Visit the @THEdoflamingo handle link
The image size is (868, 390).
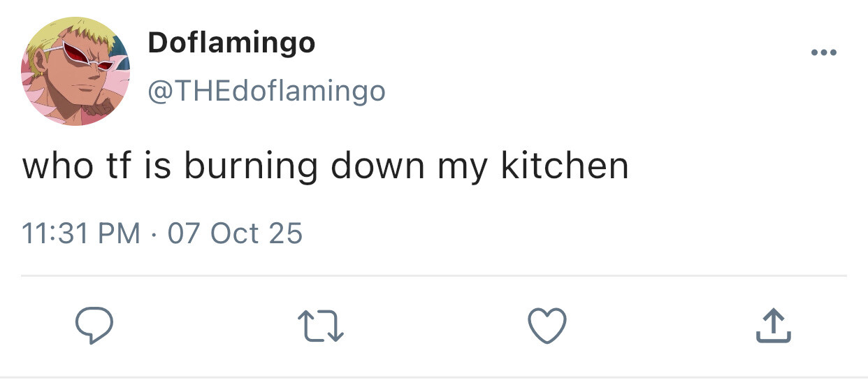tap(266, 90)
